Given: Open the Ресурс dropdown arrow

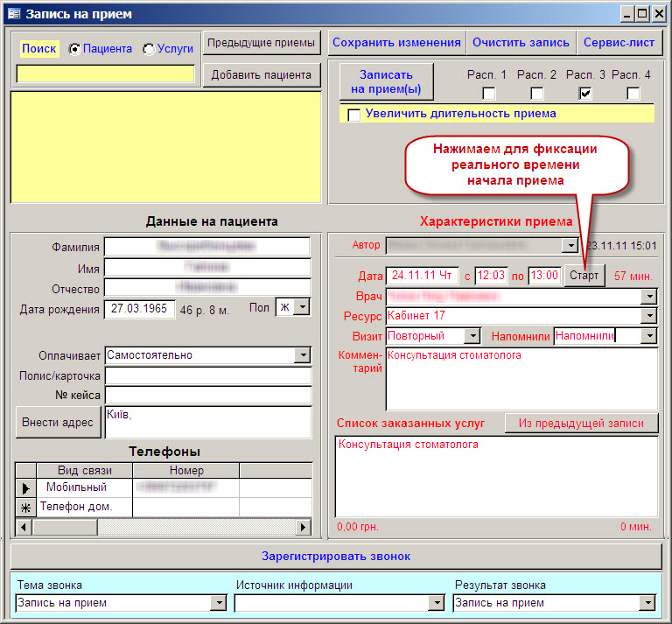Looking at the screenshot, I should point(650,316).
